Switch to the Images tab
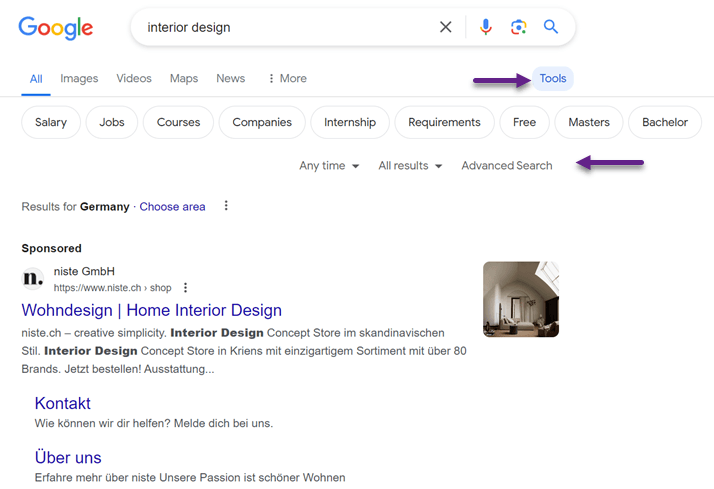This screenshot has width=714, height=489. (79, 78)
